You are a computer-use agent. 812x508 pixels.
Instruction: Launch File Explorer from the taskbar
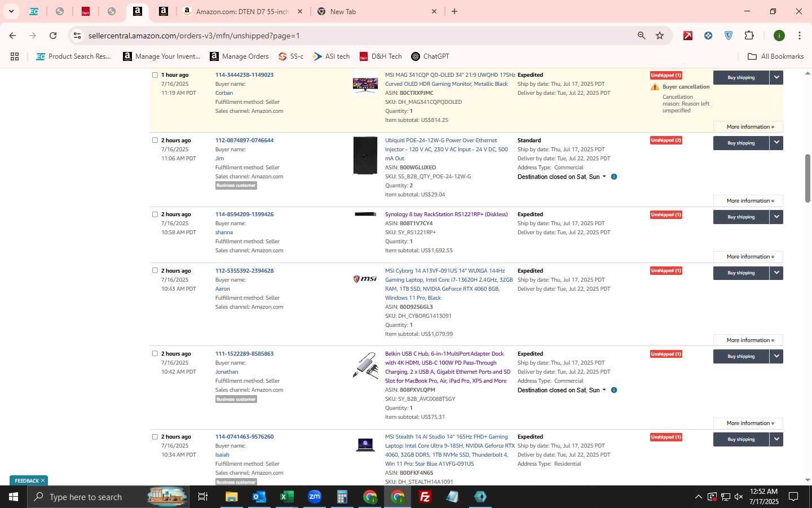point(232,497)
